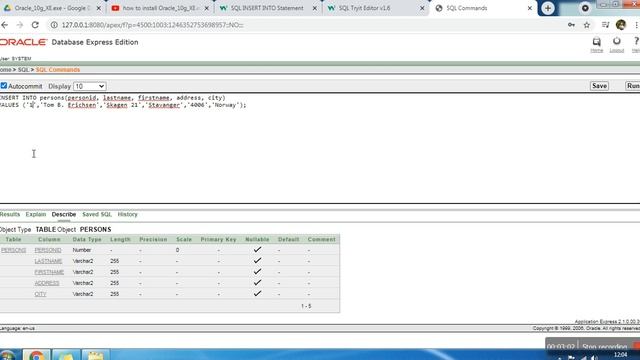Open the saved password key icon

point(571,25)
